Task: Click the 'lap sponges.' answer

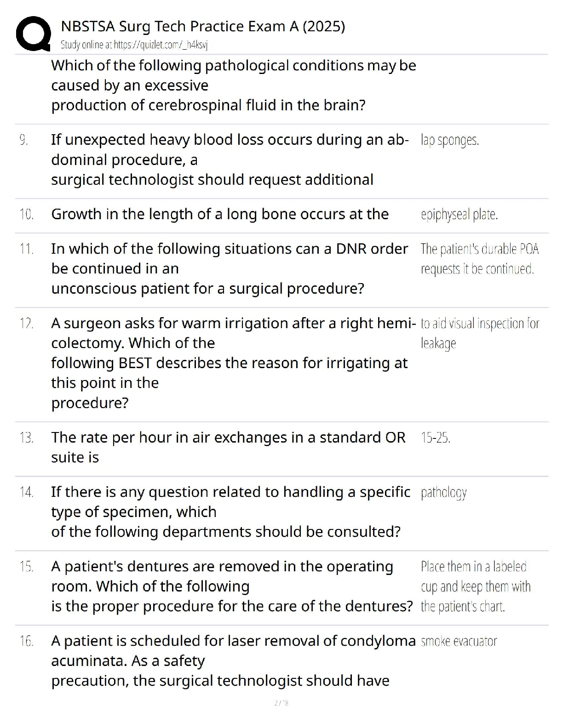Action: point(449,140)
